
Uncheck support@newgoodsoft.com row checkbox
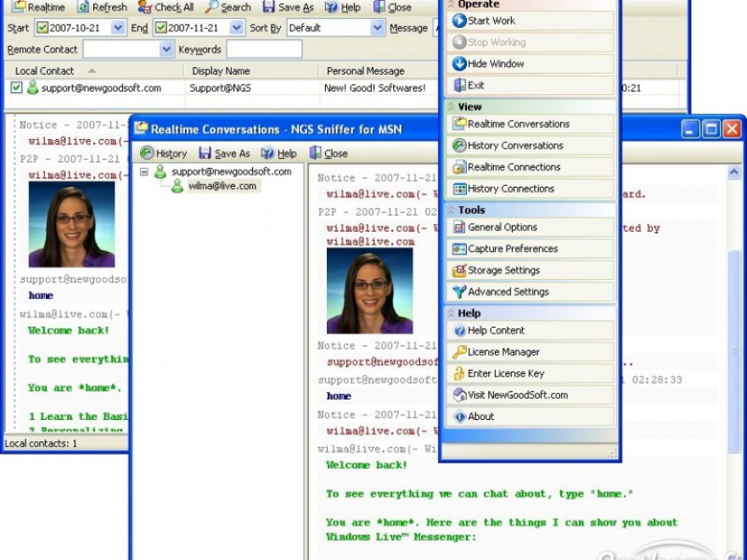click(17, 87)
